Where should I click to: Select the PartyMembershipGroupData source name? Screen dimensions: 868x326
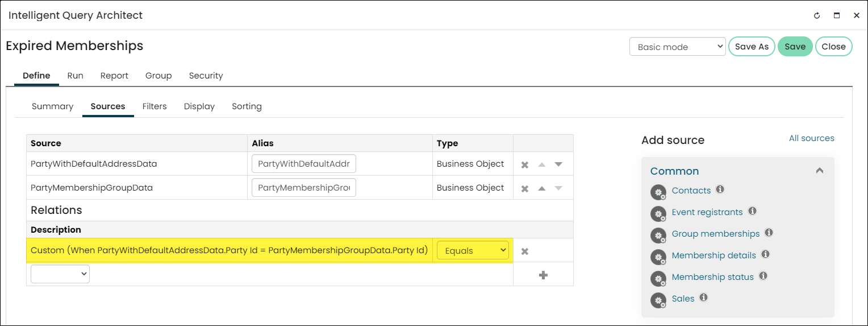tap(91, 188)
